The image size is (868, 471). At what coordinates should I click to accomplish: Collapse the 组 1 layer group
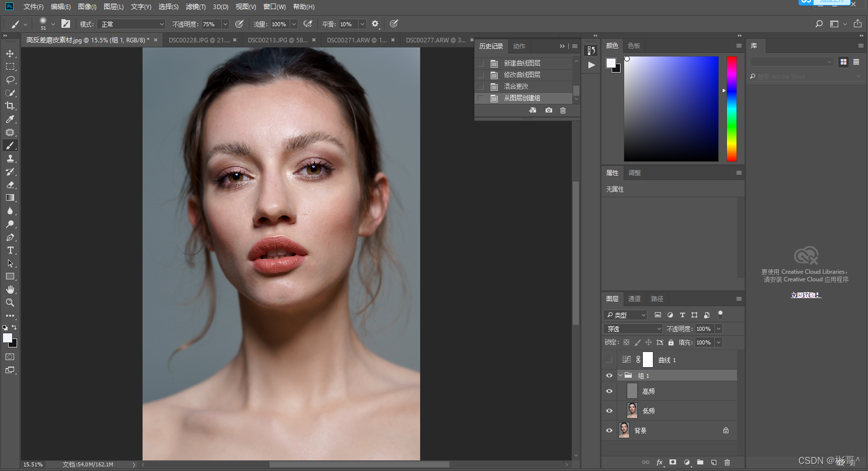point(621,375)
